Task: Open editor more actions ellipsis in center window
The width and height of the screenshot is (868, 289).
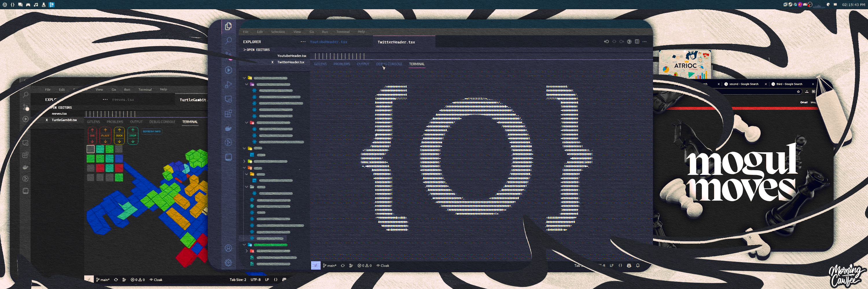Action: click(x=645, y=41)
